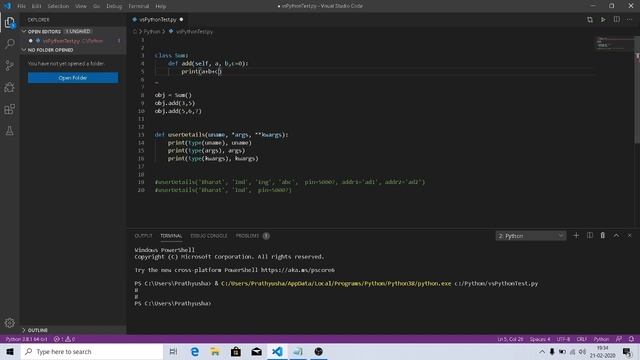Open the Go menu
The height and width of the screenshot is (360, 640).
96,6
